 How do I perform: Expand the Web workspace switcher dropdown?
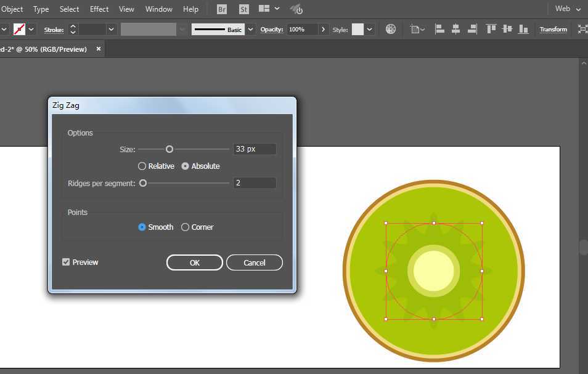point(568,9)
